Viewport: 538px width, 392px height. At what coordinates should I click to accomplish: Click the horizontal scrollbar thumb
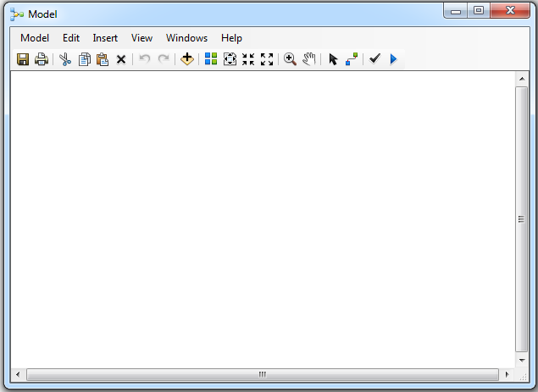(263, 374)
